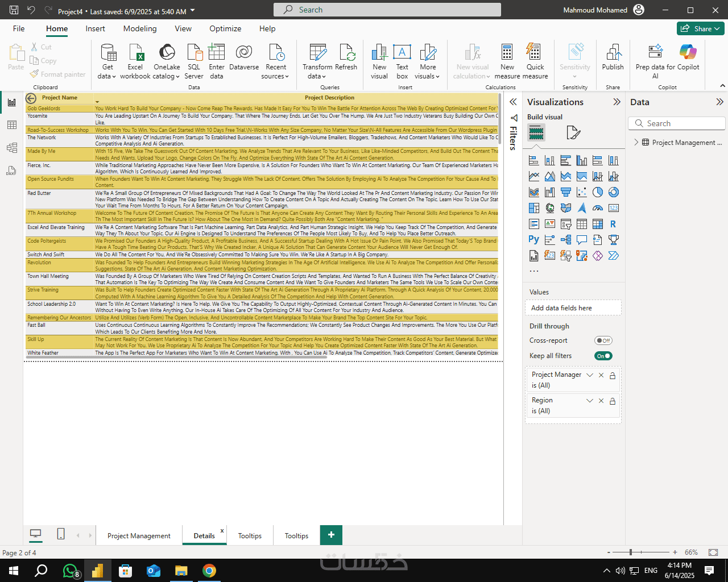Switch to Model view in left sidebar
The height and width of the screenshot is (582, 728).
tap(12, 148)
